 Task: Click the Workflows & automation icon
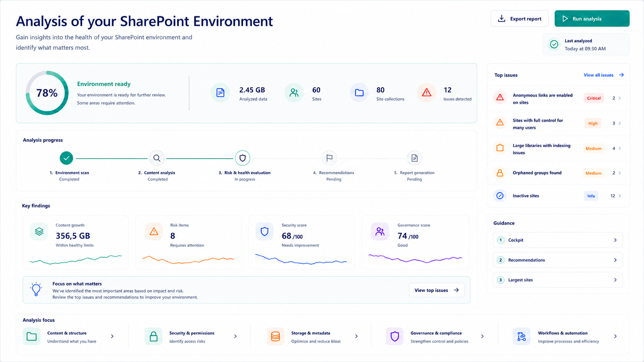[x=522, y=337]
